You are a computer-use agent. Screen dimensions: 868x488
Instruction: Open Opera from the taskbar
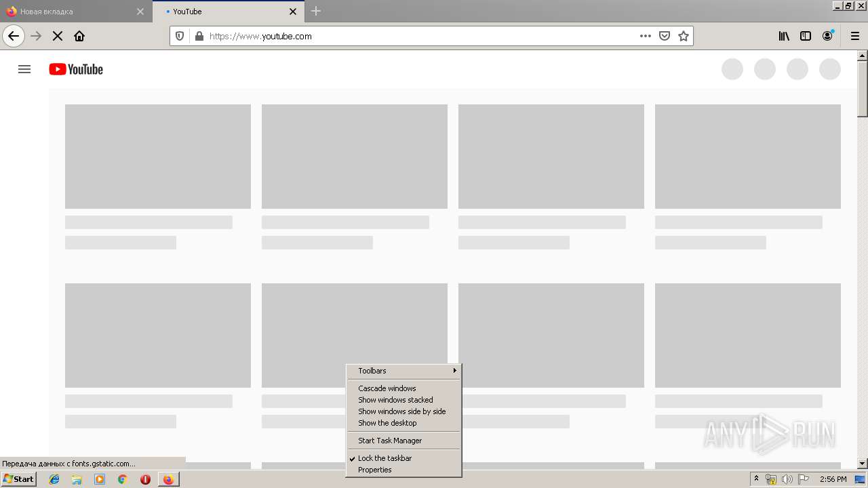[145, 479]
